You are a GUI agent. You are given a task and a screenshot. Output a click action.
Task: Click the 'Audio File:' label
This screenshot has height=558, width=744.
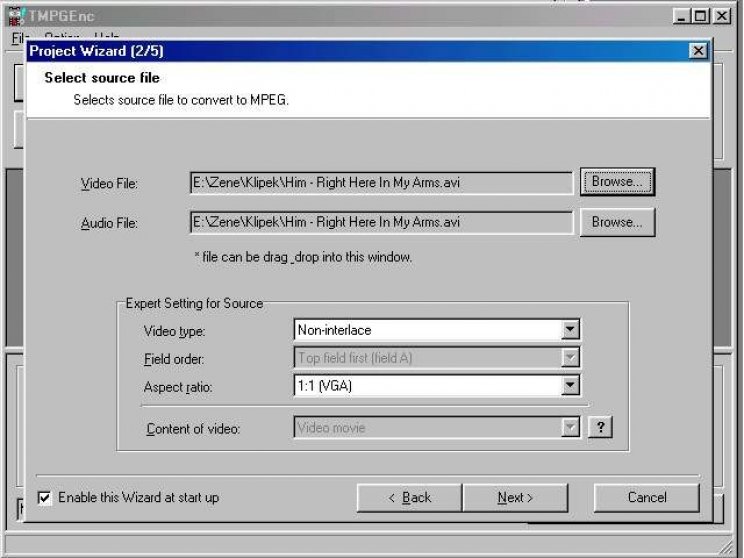(109, 223)
